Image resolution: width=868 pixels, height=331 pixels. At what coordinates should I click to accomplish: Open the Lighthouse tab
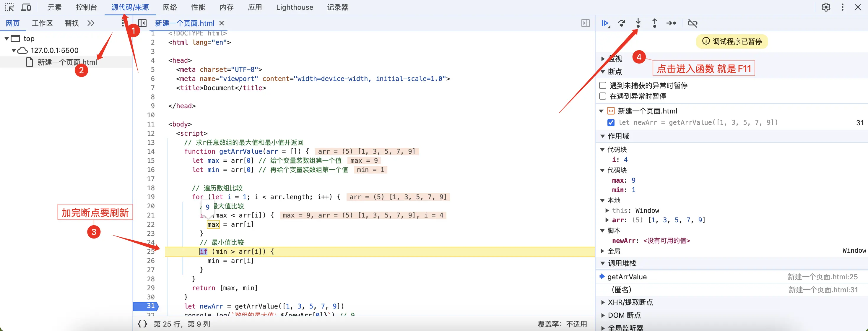(x=295, y=7)
